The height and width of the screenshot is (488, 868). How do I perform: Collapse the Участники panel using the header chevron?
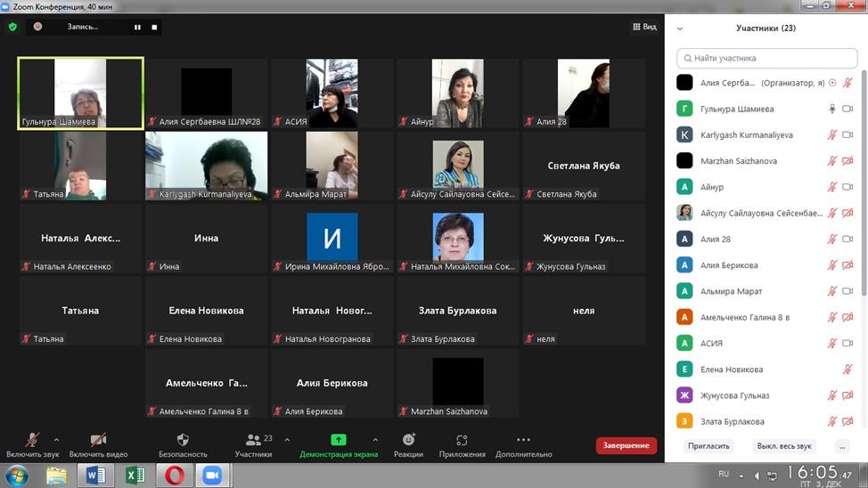pyautogui.click(x=680, y=28)
